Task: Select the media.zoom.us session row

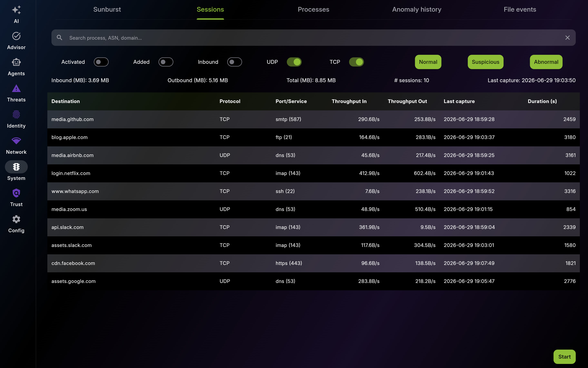Action: pos(313,209)
